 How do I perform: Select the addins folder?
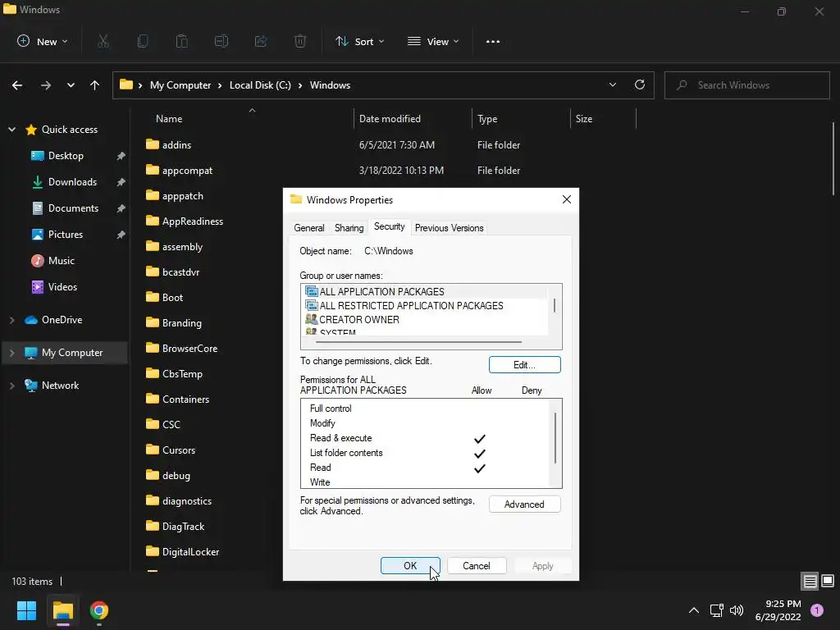pos(176,144)
